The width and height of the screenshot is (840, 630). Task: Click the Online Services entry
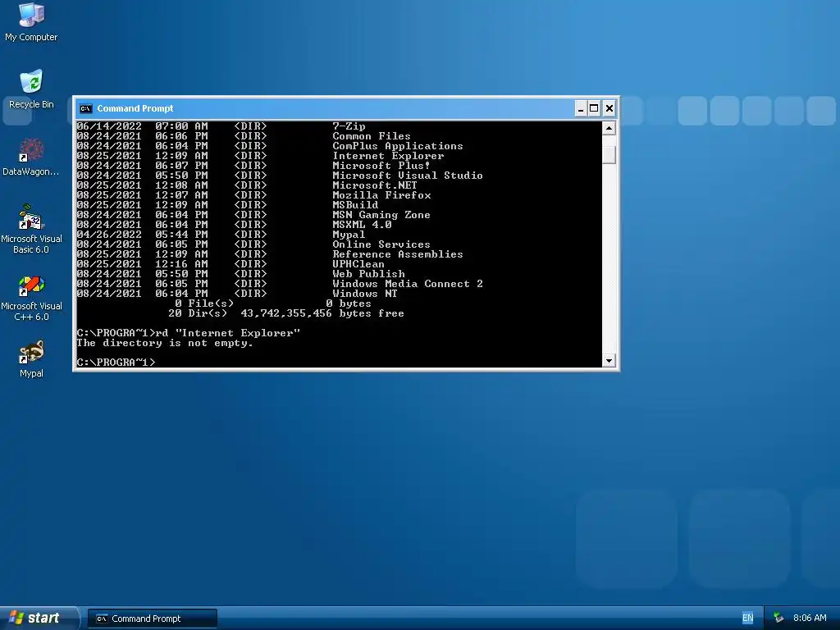pos(381,244)
